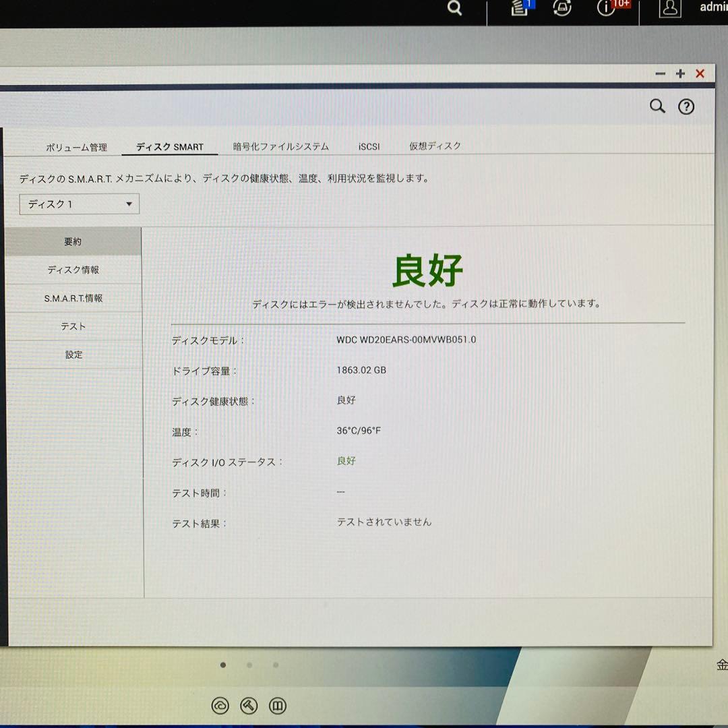The width and height of the screenshot is (728, 728).
Task: Click テストされていません test result value
Action: (384, 522)
